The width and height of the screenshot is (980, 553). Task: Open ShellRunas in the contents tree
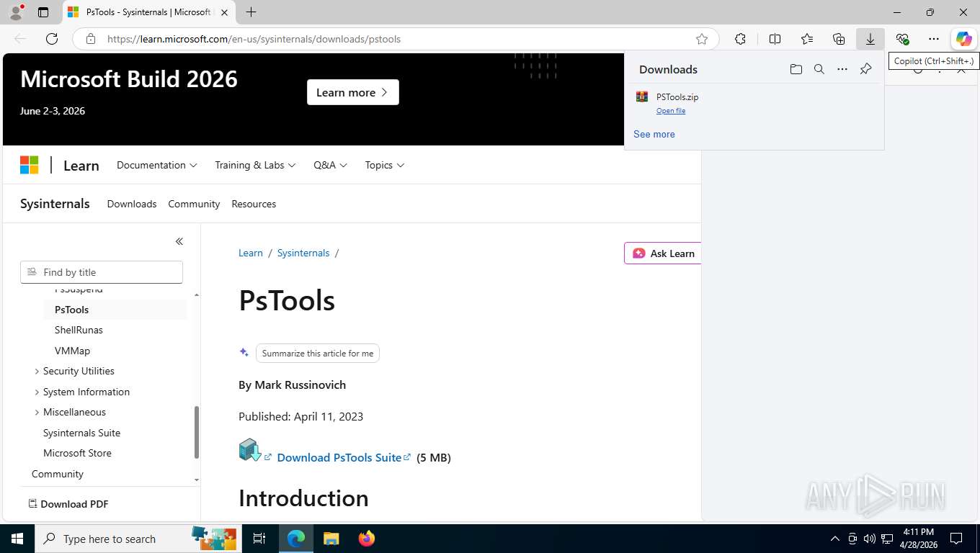point(79,330)
